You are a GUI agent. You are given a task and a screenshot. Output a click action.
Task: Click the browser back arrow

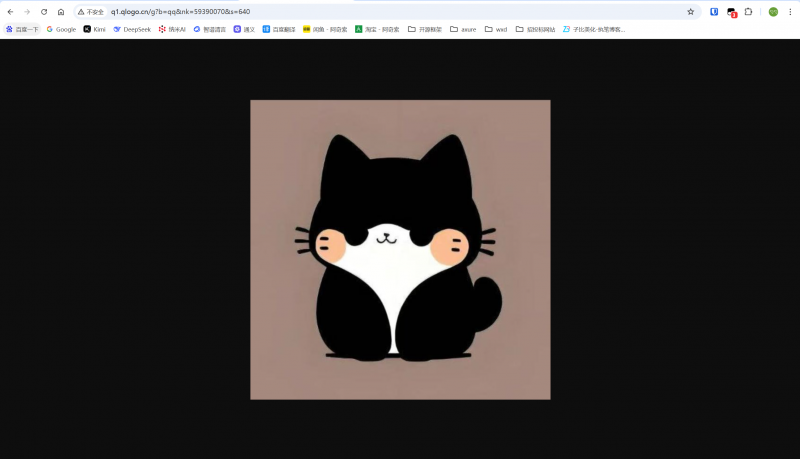pos(10,12)
